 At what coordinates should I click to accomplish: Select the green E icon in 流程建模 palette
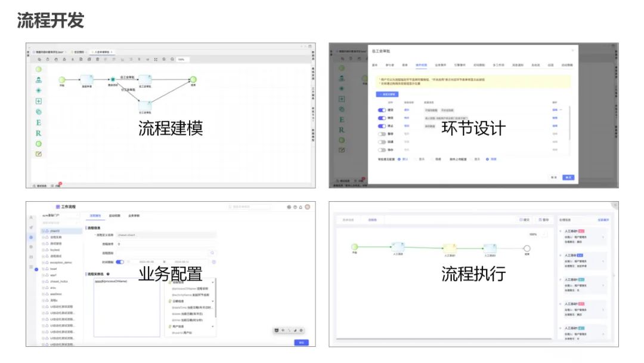coord(39,122)
